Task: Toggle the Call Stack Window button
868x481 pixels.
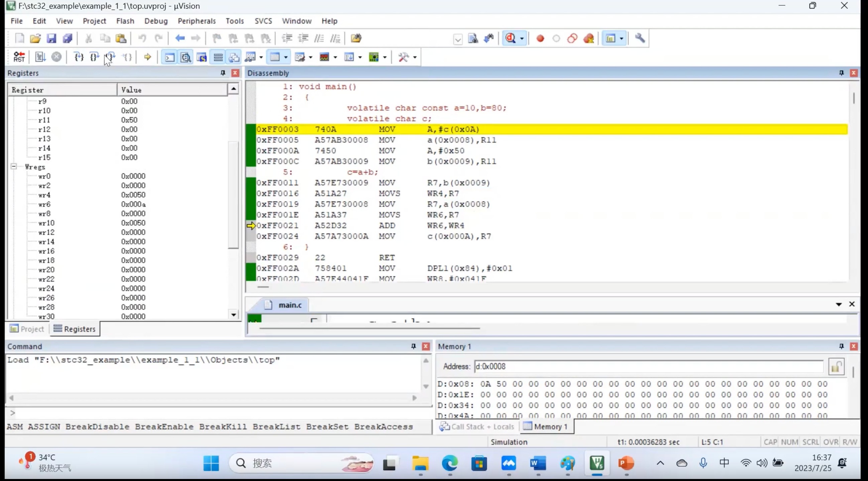Action: tap(234, 57)
